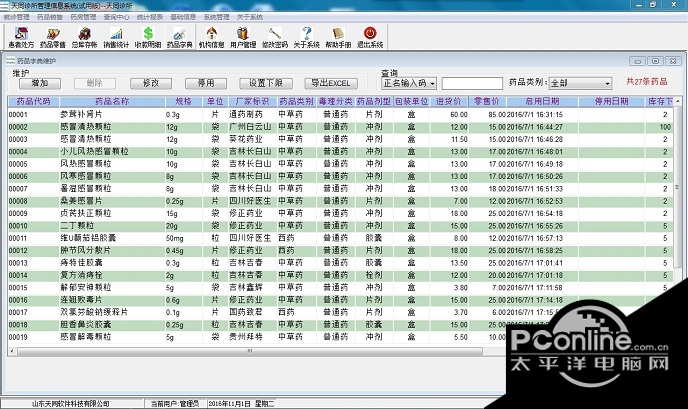Click the 导出EXCEL button

[331, 83]
